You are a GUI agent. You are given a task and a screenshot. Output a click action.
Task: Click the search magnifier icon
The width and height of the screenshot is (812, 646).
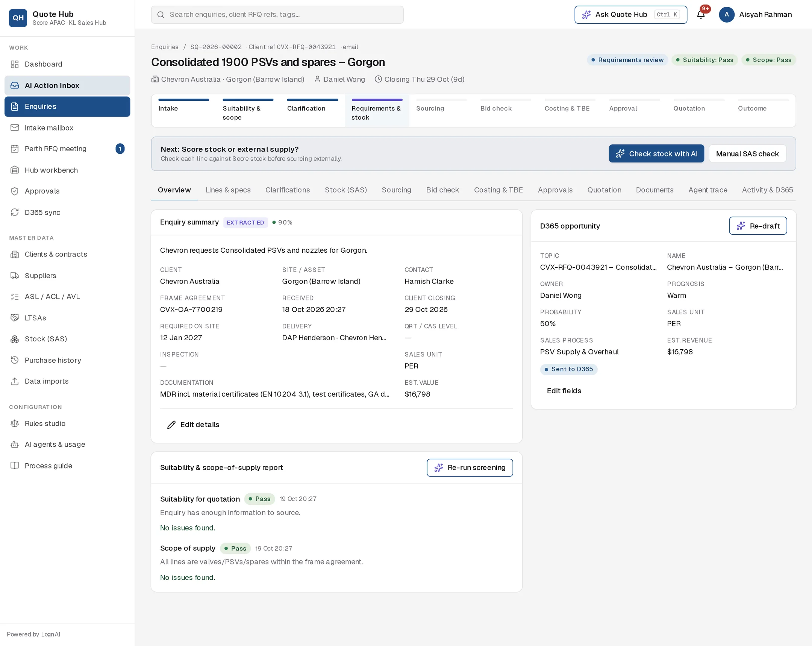coord(161,15)
